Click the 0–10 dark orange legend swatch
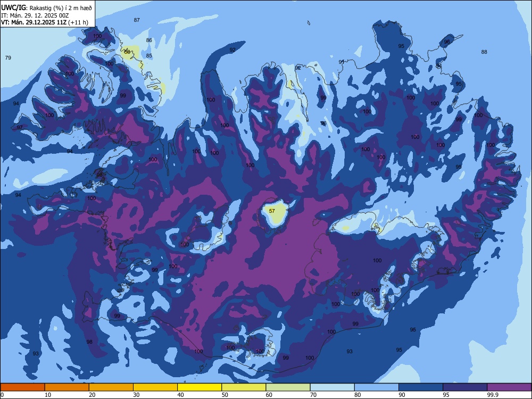The height and width of the screenshot is (399, 532). coord(22,387)
